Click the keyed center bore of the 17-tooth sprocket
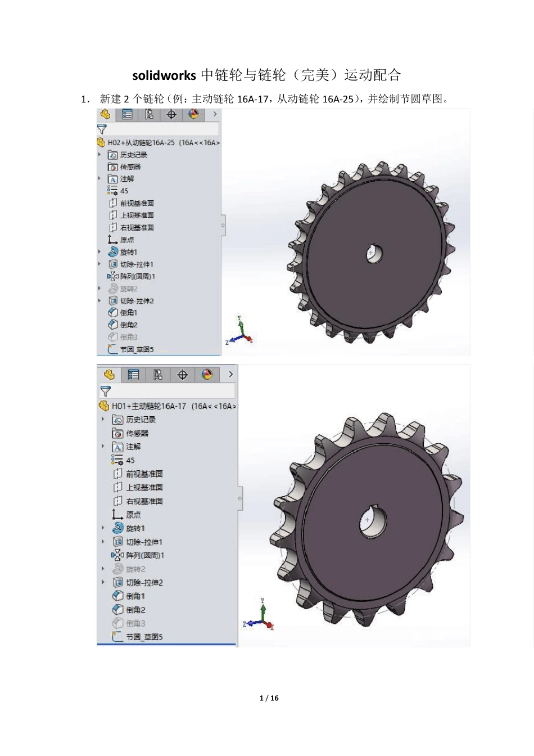This screenshot has height=756, width=534. coord(372,520)
